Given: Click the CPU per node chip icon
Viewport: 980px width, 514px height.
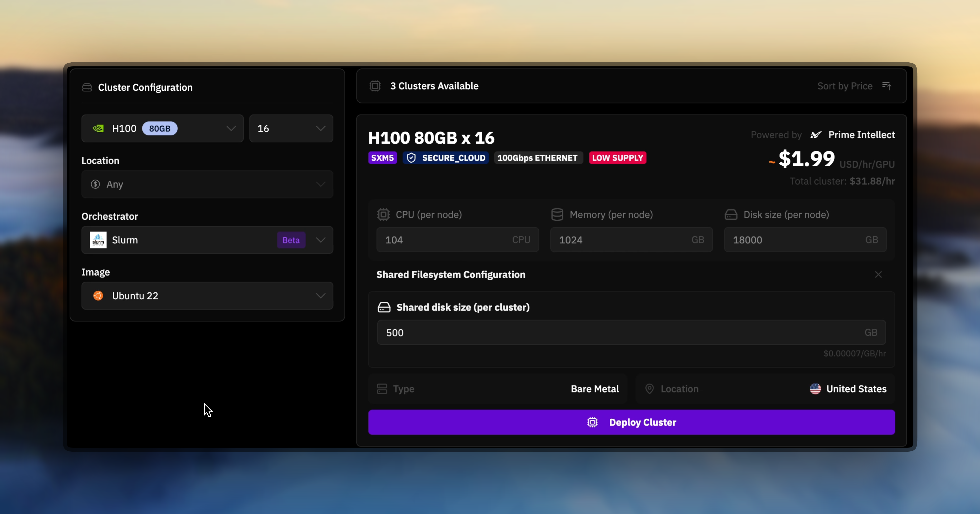Looking at the screenshot, I should tap(384, 215).
